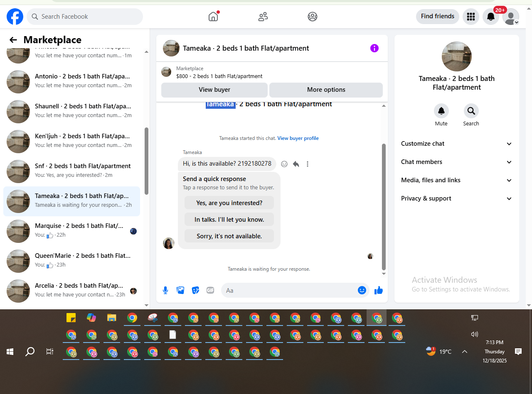Expand Privacy & support section
This screenshot has height=394, width=532.
[456, 198]
